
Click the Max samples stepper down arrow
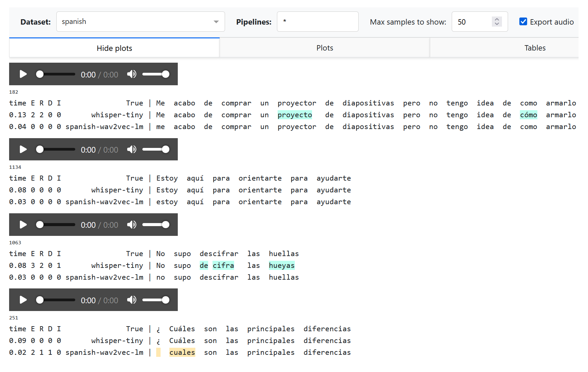pos(497,24)
